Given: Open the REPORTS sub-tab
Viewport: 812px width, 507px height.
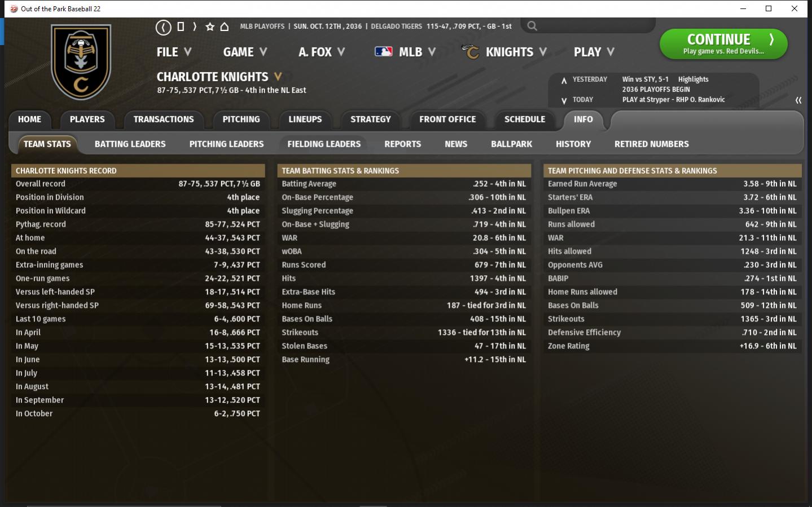Looking at the screenshot, I should tap(403, 144).
